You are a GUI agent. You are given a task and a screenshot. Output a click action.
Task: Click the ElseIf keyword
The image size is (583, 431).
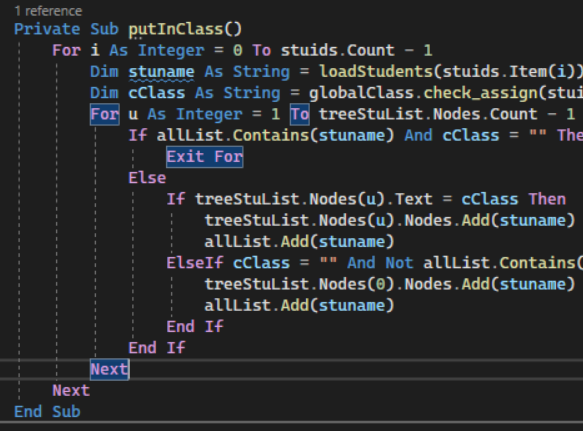[195, 263]
